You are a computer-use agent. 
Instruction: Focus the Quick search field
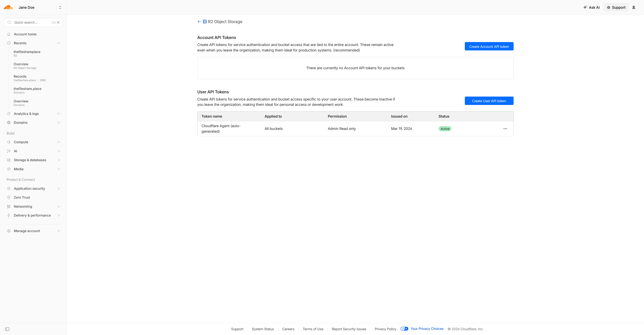33,22
